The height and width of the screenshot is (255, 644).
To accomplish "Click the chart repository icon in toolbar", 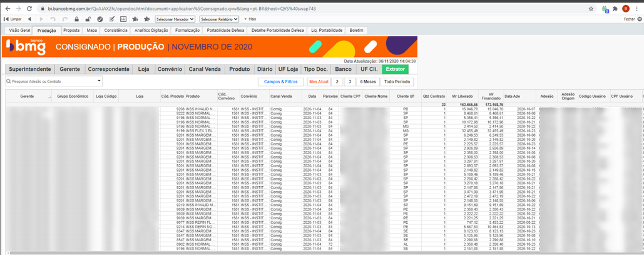I will [x=123, y=19].
